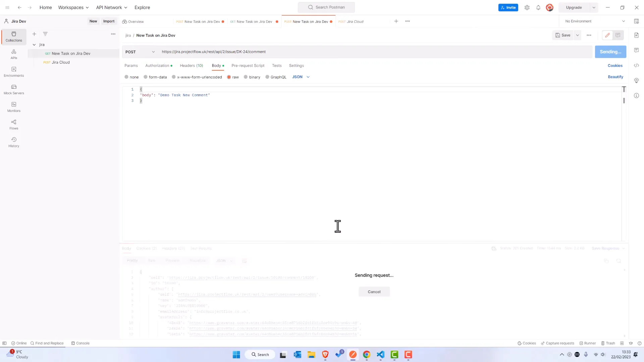Choose the binary body type radio button
Viewport: 644px width, 362px height.
246,77
